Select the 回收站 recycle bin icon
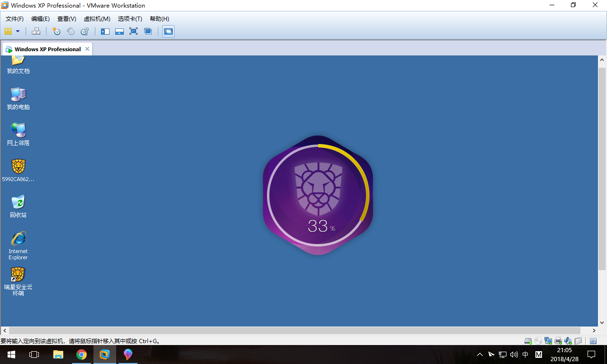This screenshot has height=364, width=607. coord(18,206)
